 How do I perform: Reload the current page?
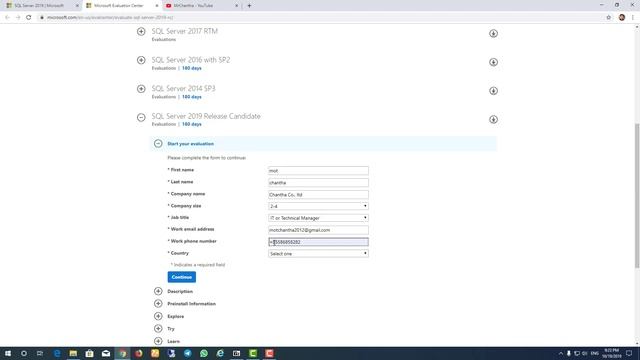[x=29, y=18]
